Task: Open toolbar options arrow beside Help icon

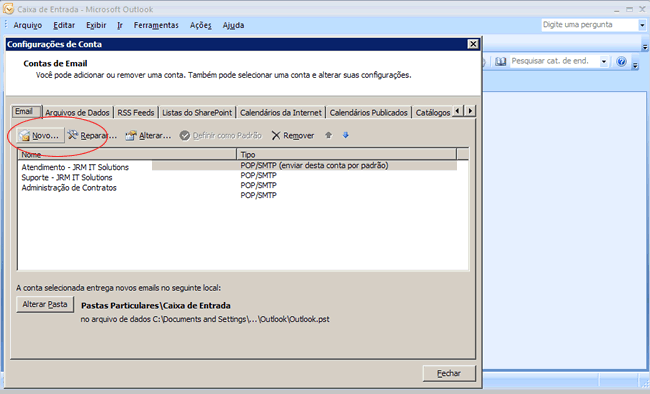Action: click(x=635, y=65)
